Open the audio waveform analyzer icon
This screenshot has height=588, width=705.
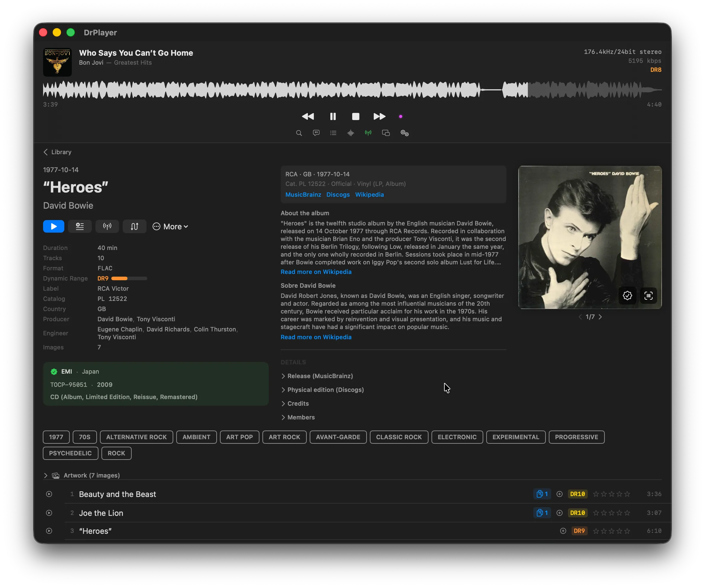[x=350, y=133]
